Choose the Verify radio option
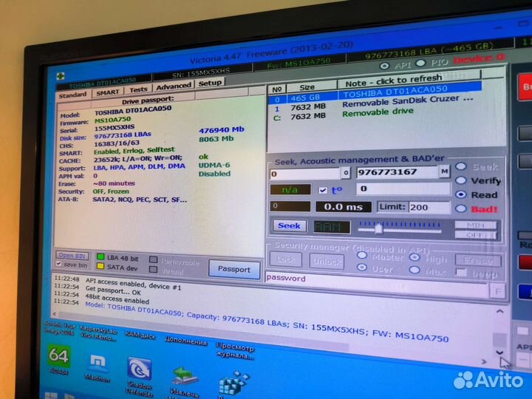532x399 pixels. coord(461,180)
